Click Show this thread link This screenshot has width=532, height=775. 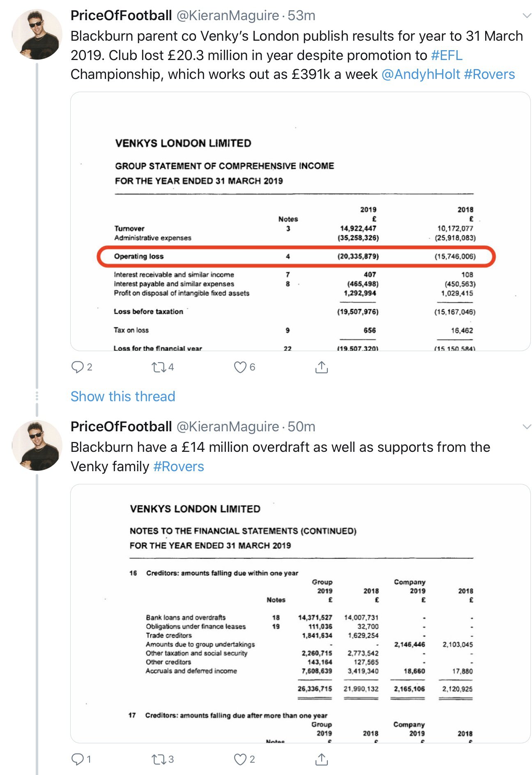pyautogui.click(x=123, y=396)
